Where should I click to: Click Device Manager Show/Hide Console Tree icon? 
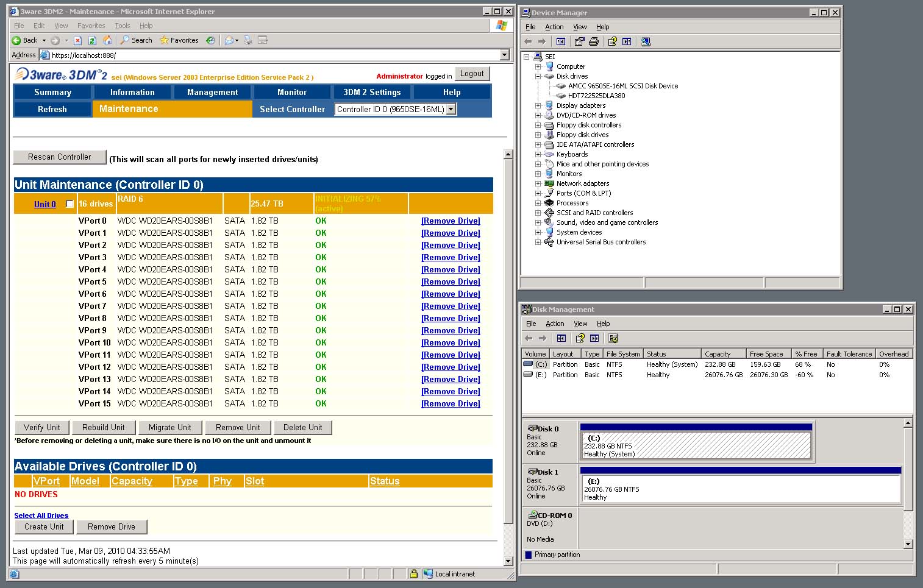click(561, 41)
